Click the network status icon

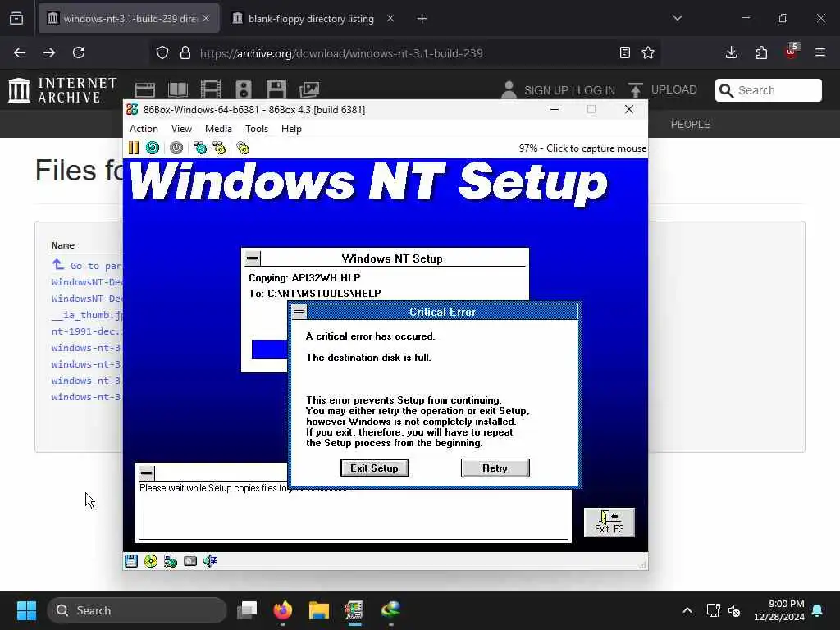tap(171, 561)
